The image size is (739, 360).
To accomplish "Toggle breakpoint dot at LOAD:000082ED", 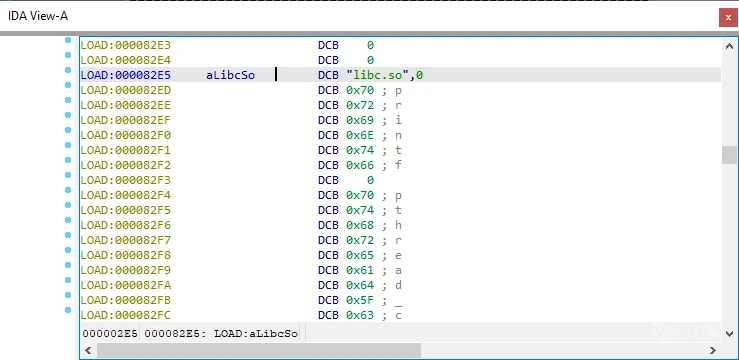I will (x=68, y=85).
